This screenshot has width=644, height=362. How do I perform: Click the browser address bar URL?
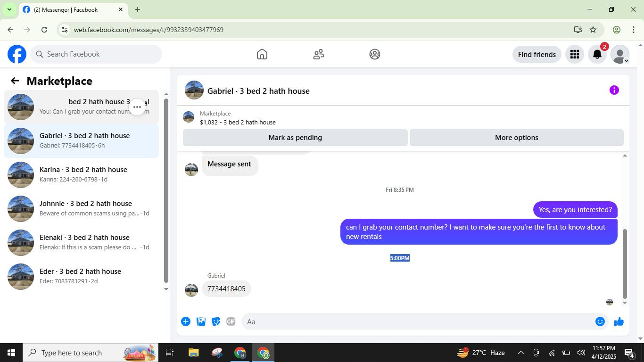[x=149, y=30]
